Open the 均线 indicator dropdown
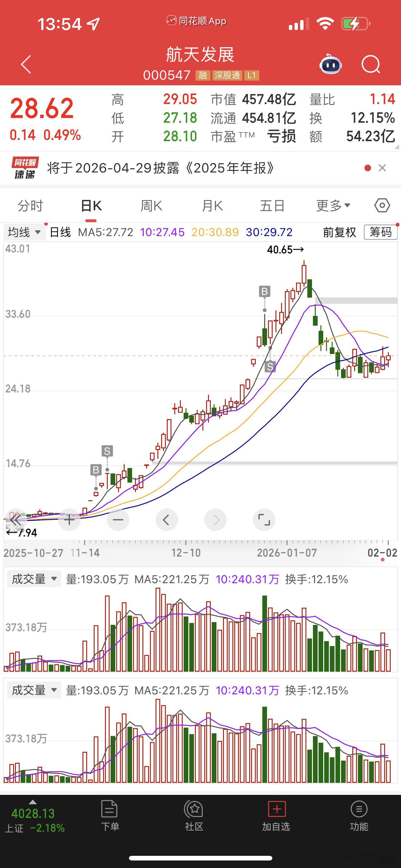The height and width of the screenshot is (868, 401). tap(24, 232)
